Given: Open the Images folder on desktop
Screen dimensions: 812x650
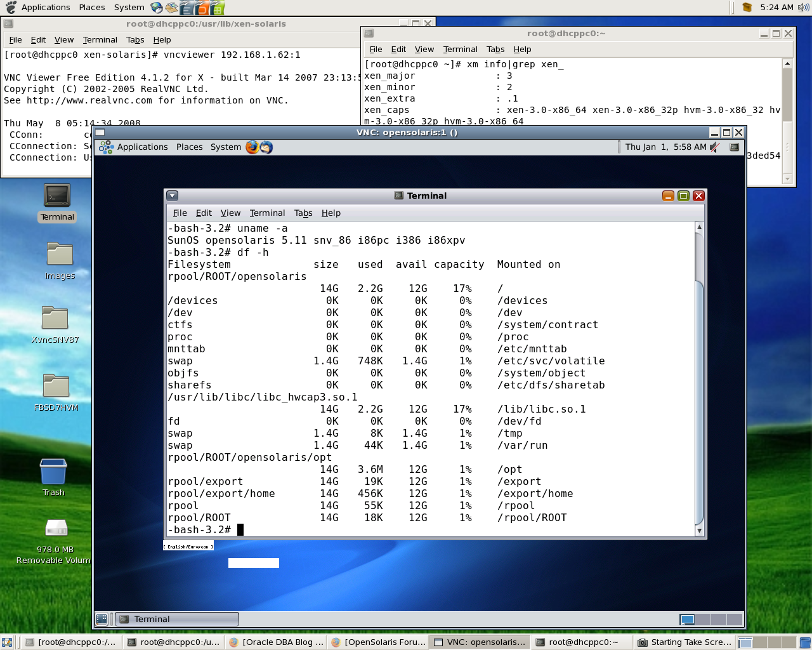Looking at the screenshot, I should point(60,261).
